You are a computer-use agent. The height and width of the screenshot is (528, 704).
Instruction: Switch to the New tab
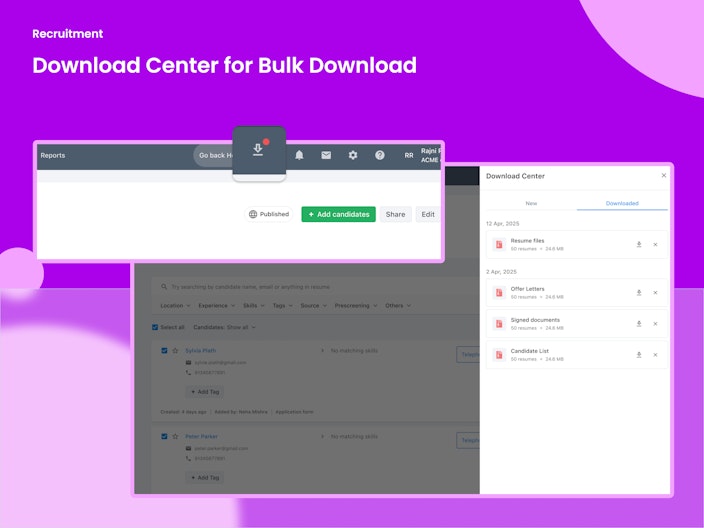[531, 203]
